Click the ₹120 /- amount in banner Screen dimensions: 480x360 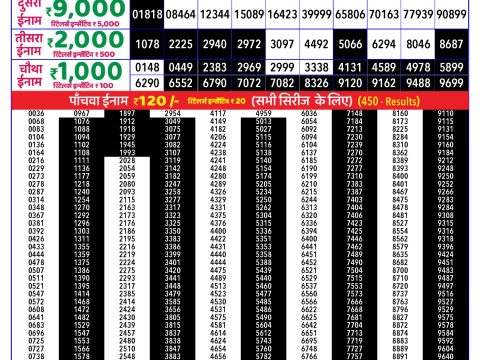pyautogui.click(x=156, y=101)
